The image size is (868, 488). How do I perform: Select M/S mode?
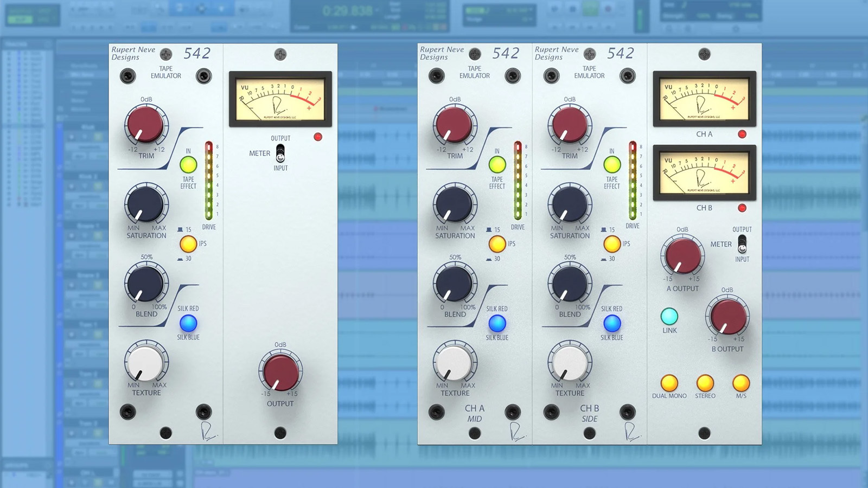[741, 383]
